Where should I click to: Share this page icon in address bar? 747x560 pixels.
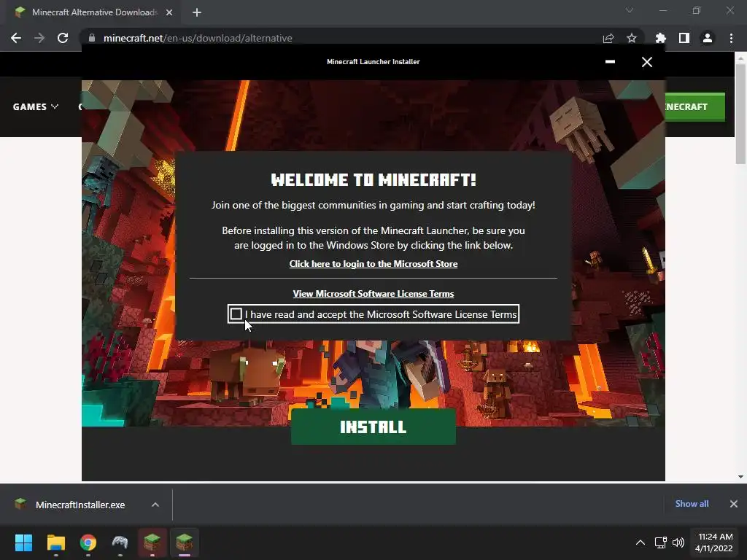click(x=608, y=38)
